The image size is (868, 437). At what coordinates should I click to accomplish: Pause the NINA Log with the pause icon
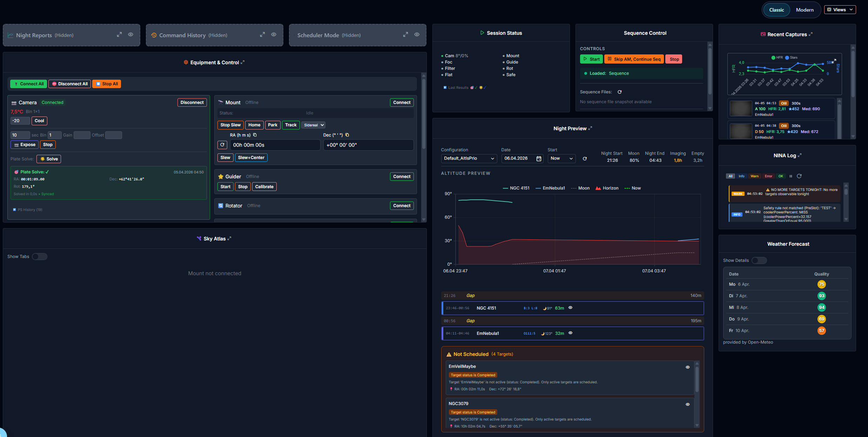[791, 176]
